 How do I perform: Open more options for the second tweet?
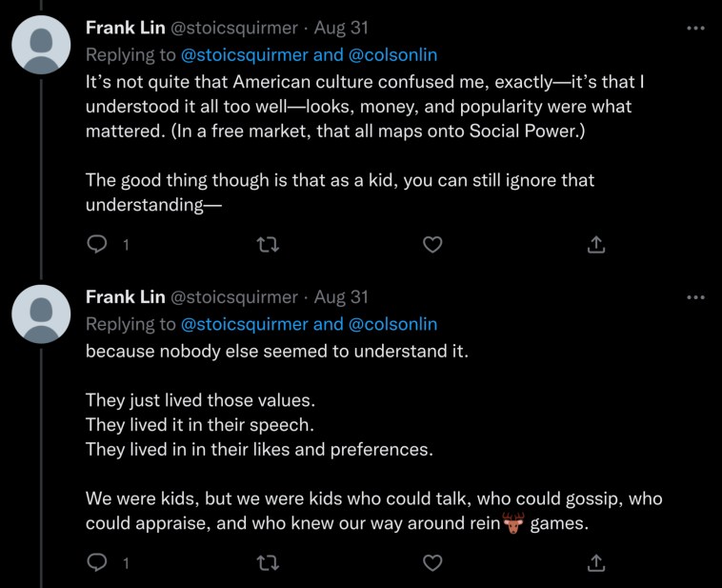click(x=695, y=297)
